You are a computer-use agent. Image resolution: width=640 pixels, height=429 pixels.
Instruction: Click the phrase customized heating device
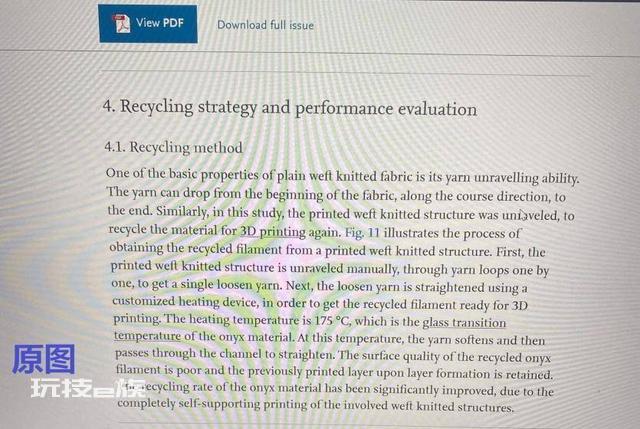(x=185, y=302)
